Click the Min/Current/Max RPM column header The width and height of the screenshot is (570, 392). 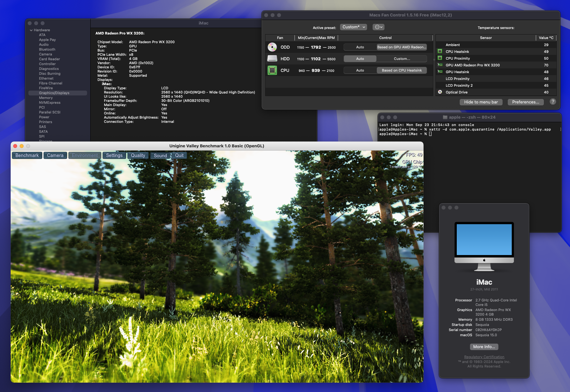point(316,38)
